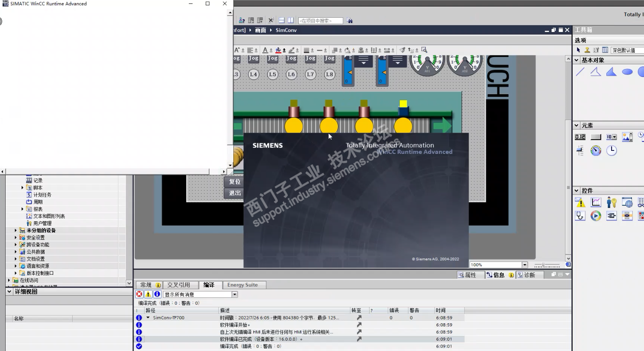Click the Jog button above L6

291,59
